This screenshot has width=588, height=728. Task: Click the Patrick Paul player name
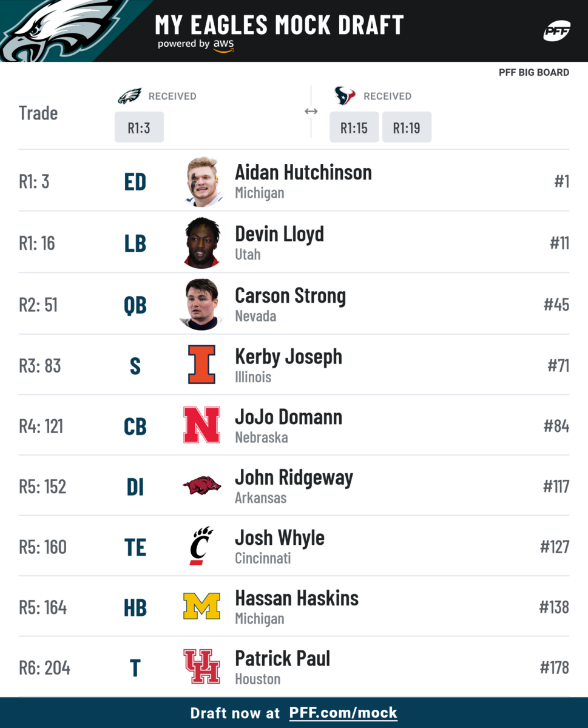(x=283, y=659)
